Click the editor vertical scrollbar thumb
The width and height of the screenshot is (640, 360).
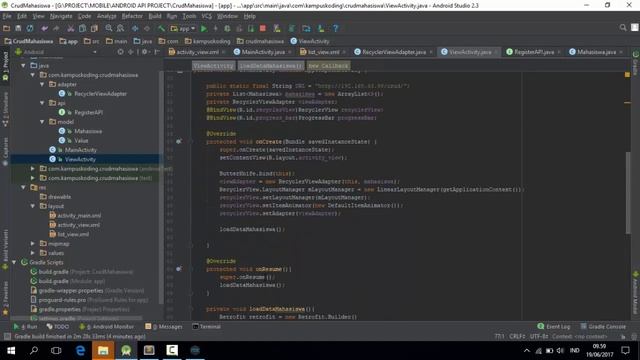[x=628, y=193]
